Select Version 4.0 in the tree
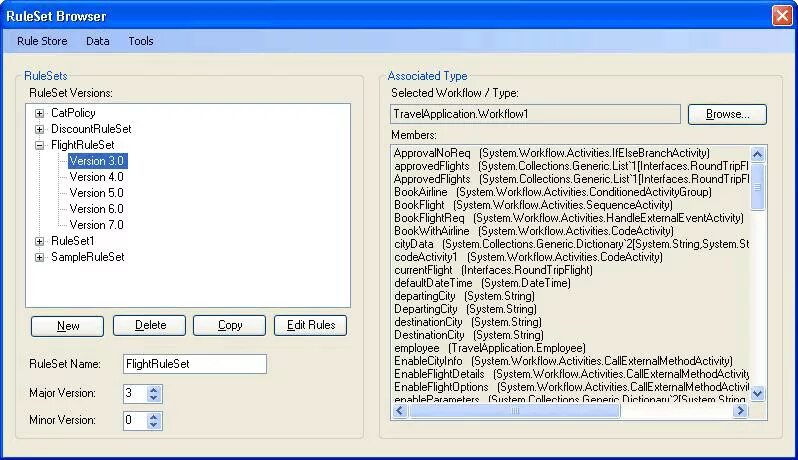This screenshot has width=798, height=460. [97, 177]
